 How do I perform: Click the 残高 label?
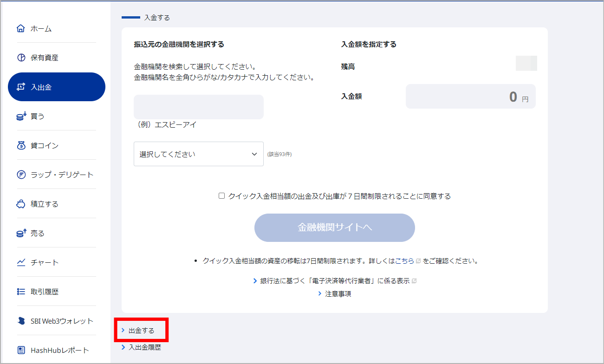pyautogui.click(x=348, y=67)
